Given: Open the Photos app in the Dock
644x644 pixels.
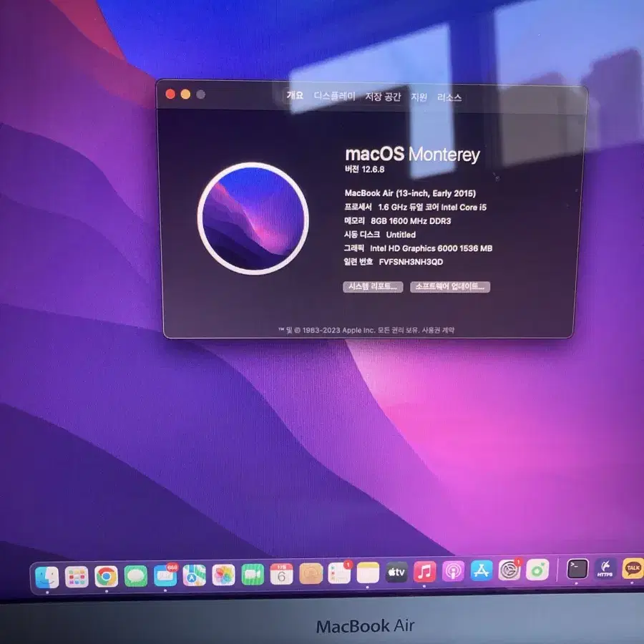Looking at the screenshot, I should click(223, 575).
